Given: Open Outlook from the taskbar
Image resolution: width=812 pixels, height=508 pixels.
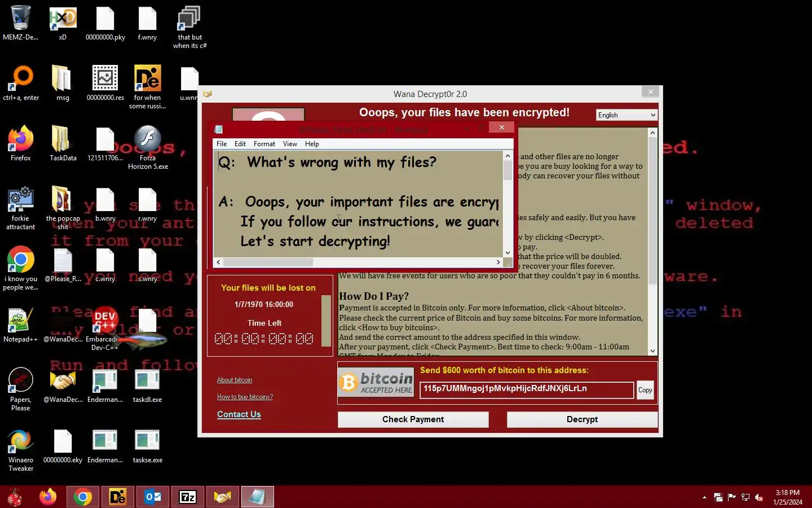Looking at the screenshot, I should pos(153,497).
